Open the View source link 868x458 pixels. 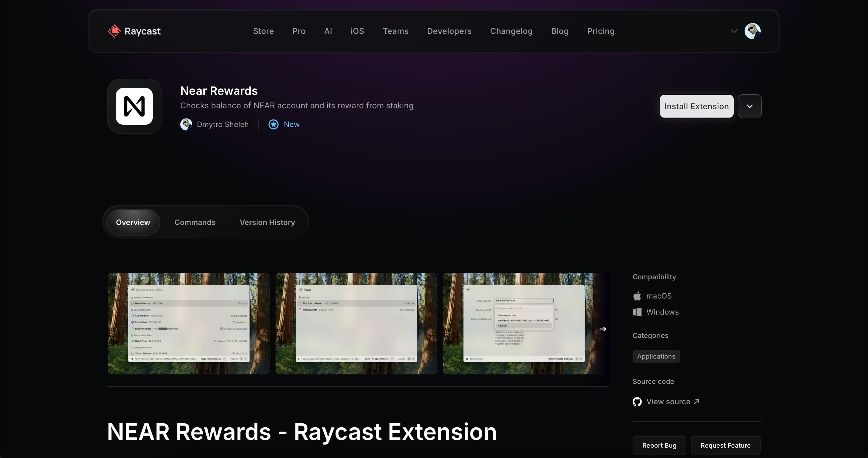click(668, 401)
